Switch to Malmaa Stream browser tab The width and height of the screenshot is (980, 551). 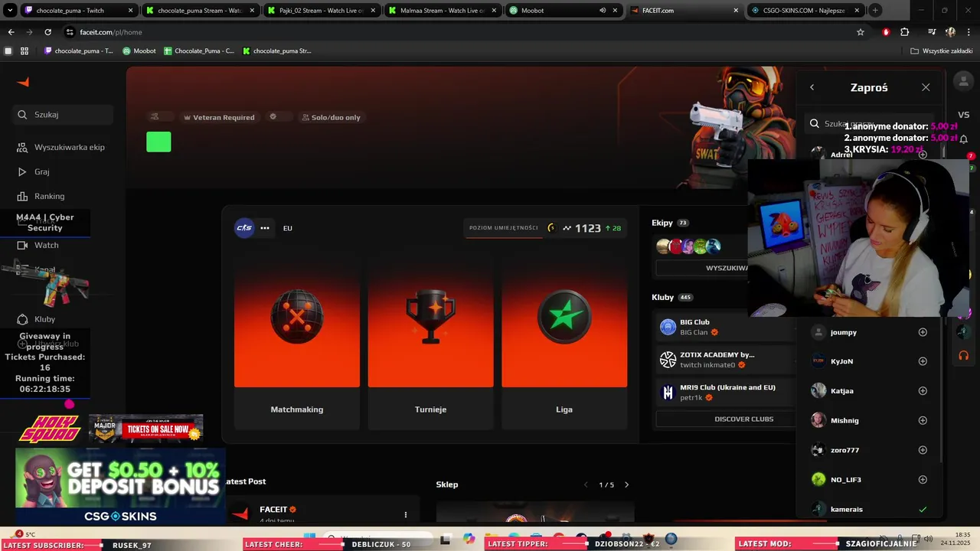(x=443, y=10)
